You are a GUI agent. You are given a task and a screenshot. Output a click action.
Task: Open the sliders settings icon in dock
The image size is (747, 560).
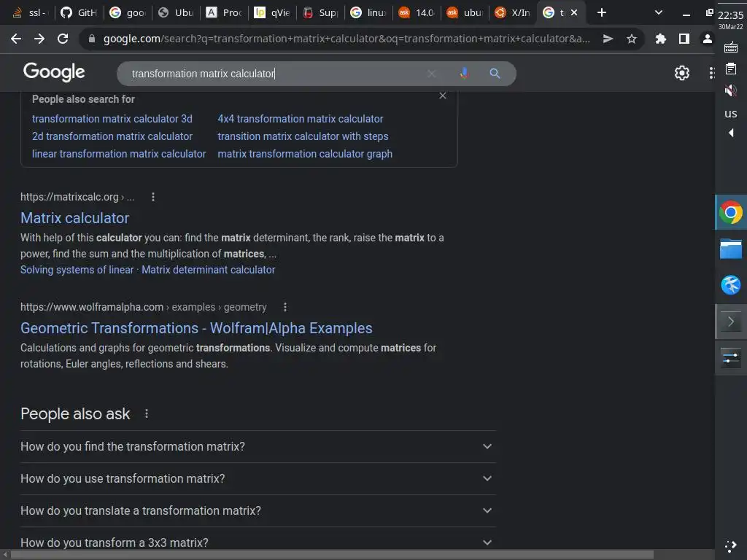click(x=731, y=358)
